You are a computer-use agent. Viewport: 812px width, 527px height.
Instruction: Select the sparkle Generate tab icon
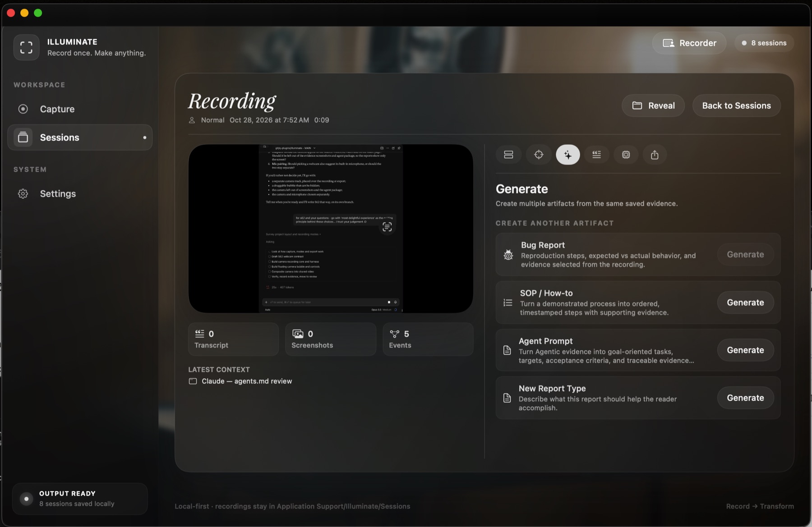pyautogui.click(x=568, y=155)
